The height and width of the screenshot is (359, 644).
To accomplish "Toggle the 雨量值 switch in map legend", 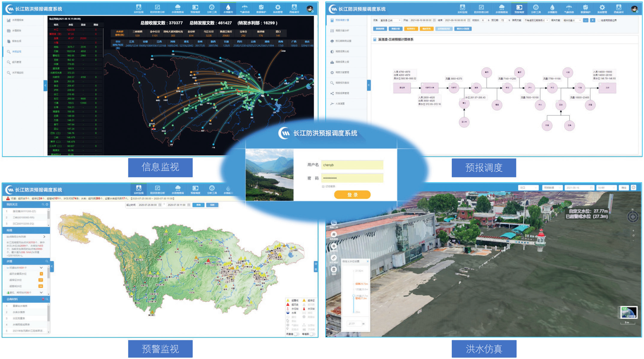I will pos(296,334).
